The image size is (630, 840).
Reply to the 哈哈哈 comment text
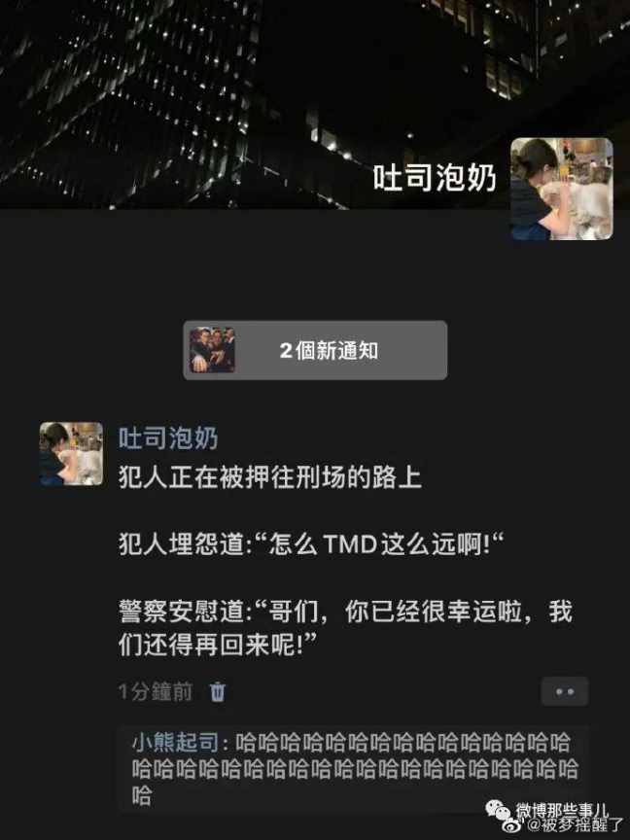(354, 769)
